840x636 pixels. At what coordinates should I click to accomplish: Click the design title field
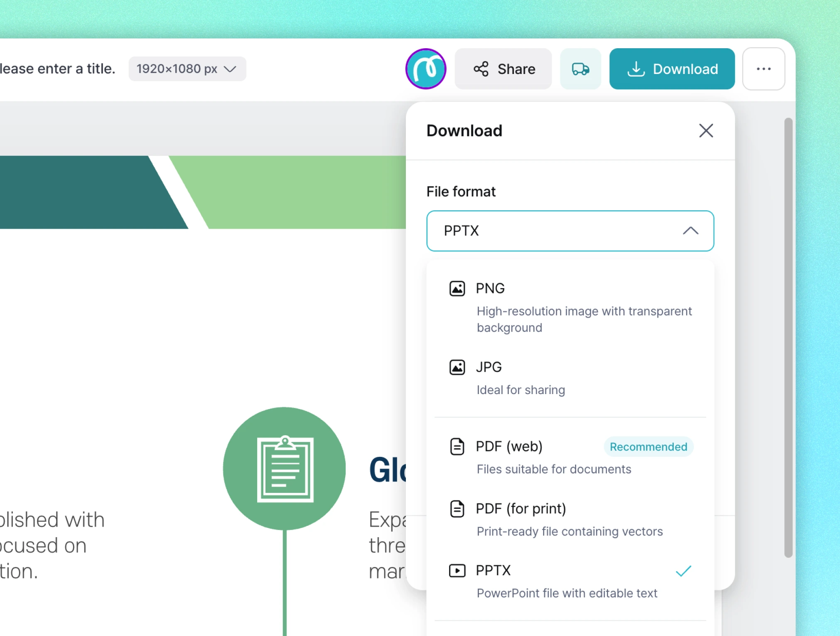point(57,69)
